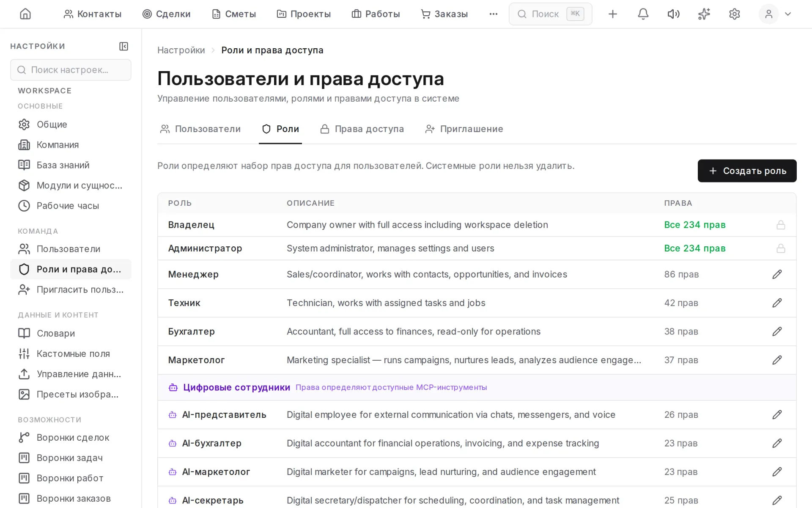Switch to the Права доступа tab
This screenshot has width=812, height=508.
pos(362,129)
